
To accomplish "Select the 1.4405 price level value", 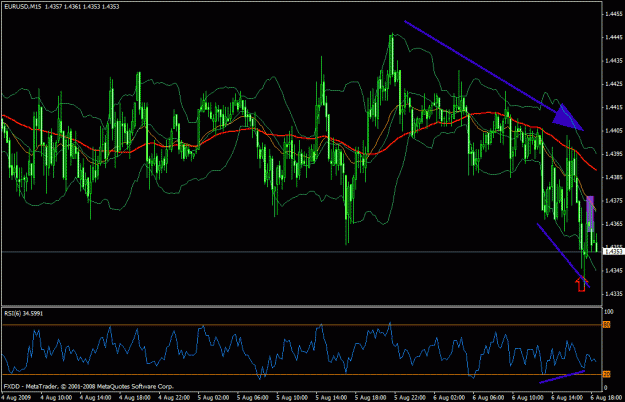I will [x=613, y=131].
